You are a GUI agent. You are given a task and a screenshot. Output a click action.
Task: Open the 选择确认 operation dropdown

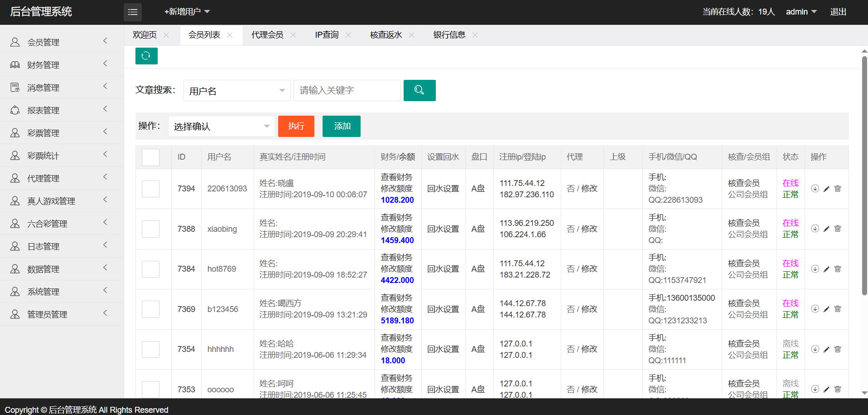coord(221,126)
